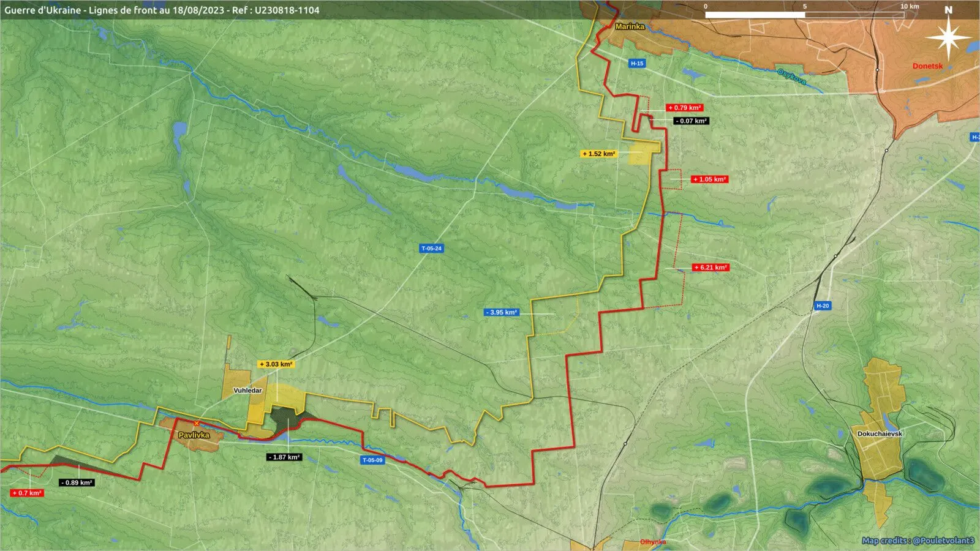Click the Osykova river label
This screenshot has height=551, width=980.
coord(791,77)
